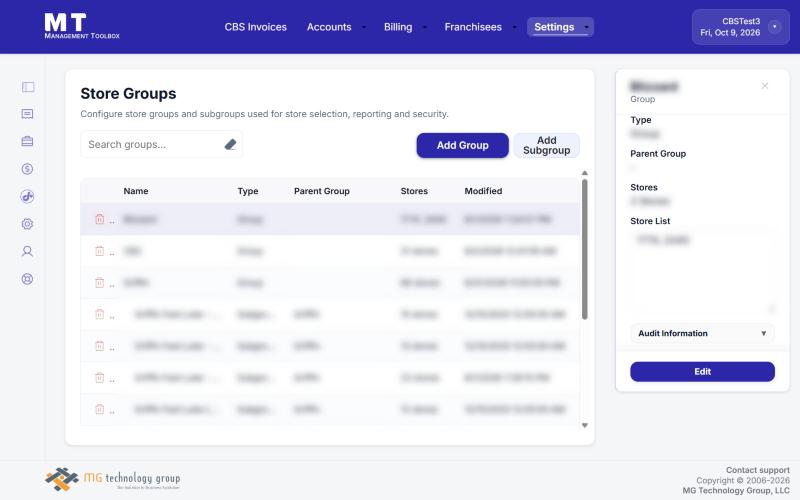
Task: Click the table vertical scrollbar thumb
Action: pos(585,249)
